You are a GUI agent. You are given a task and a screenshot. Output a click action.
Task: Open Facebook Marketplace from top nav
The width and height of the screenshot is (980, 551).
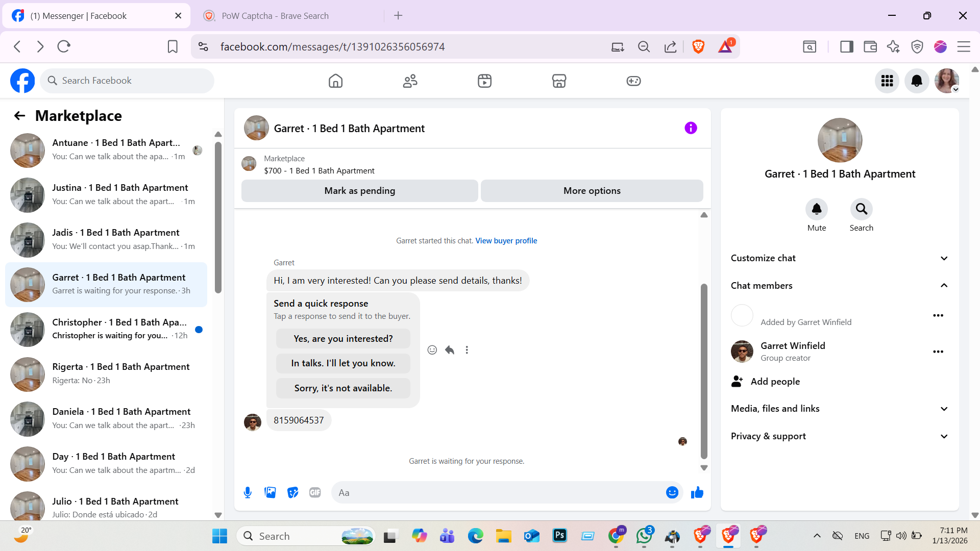pyautogui.click(x=559, y=81)
